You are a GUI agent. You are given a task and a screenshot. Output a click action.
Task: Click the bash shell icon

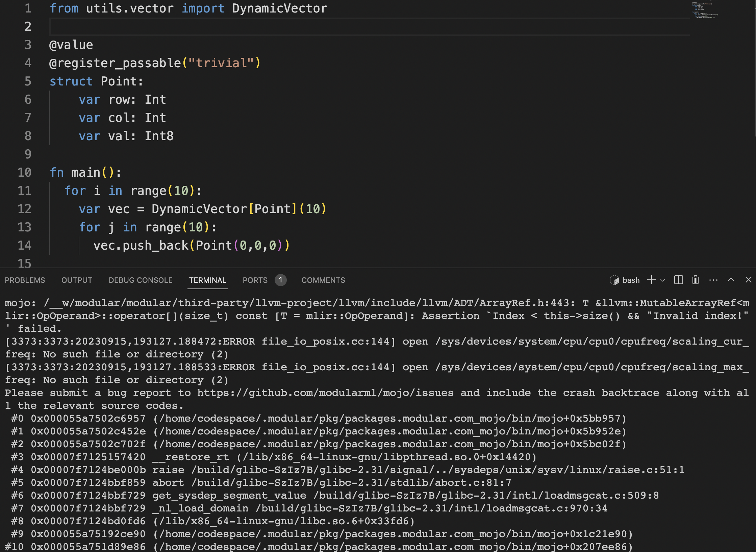tap(614, 280)
